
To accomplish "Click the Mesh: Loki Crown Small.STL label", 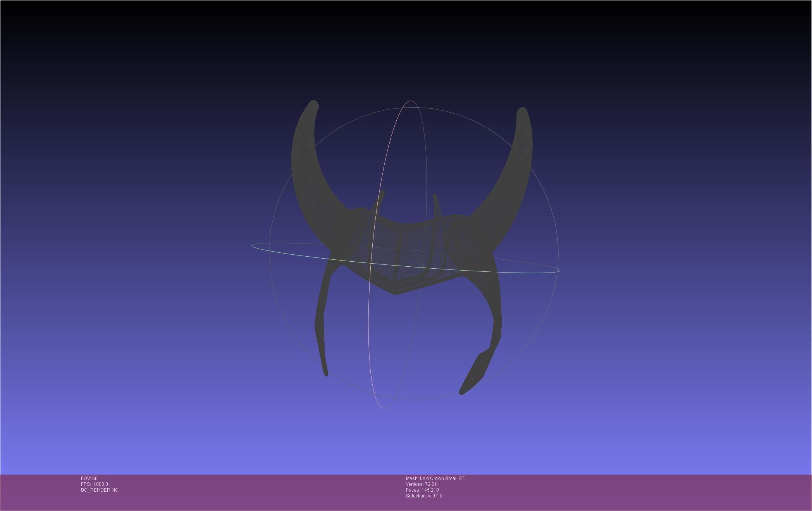I will (x=437, y=478).
